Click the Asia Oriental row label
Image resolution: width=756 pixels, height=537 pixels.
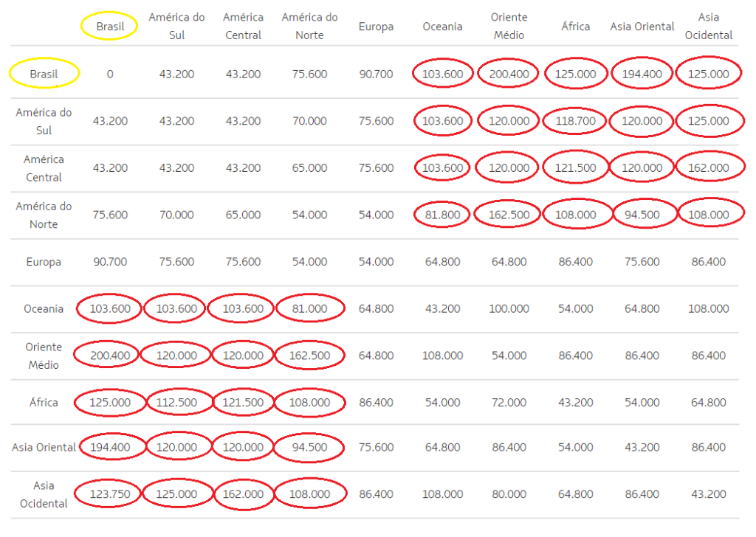43,446
